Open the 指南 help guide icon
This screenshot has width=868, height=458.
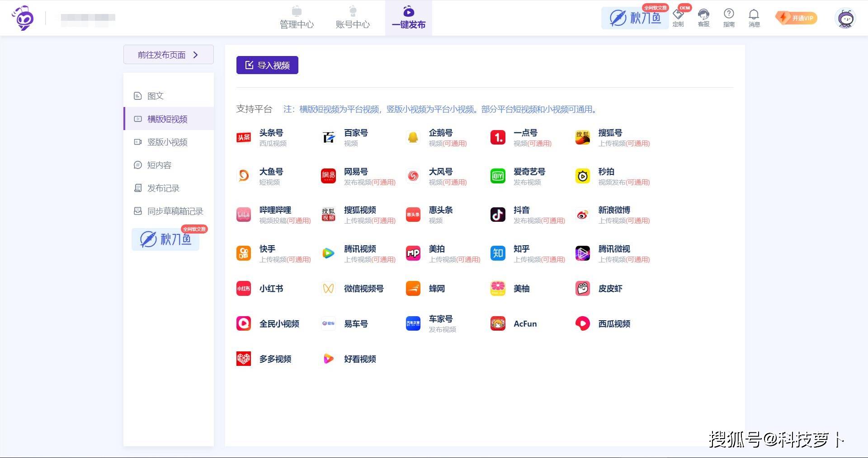tap(729, 18)
